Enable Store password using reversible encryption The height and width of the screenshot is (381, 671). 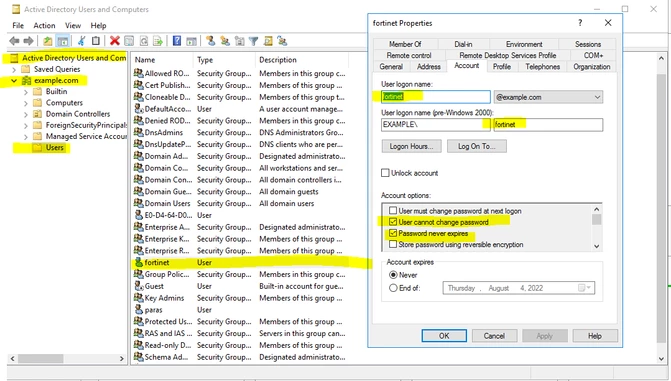(x=393, y=244)
